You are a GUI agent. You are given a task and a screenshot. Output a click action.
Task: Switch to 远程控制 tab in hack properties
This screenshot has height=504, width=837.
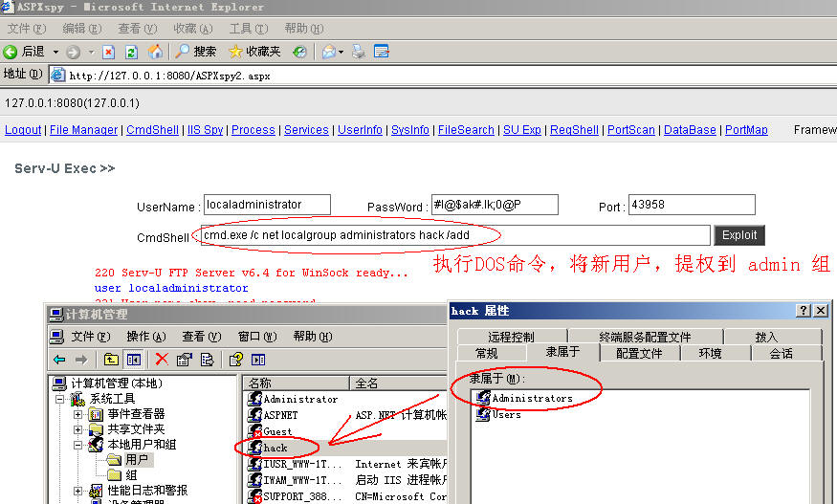512,337
